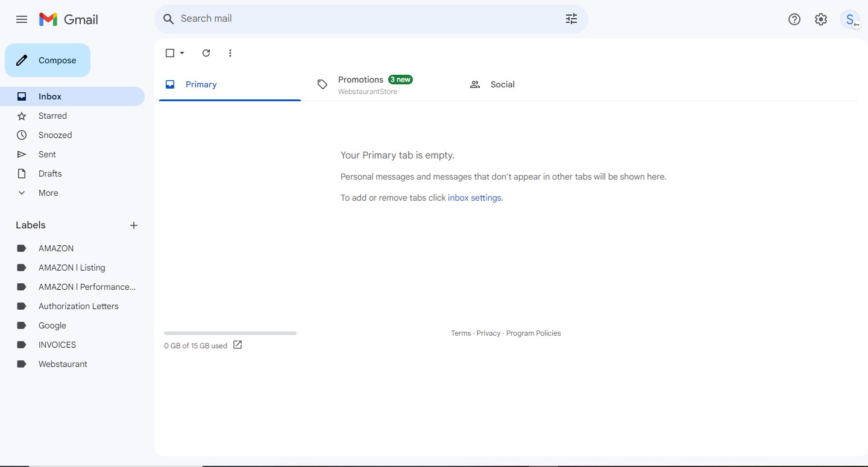Open the Authorization Letters label

click(x=72, y=306)
